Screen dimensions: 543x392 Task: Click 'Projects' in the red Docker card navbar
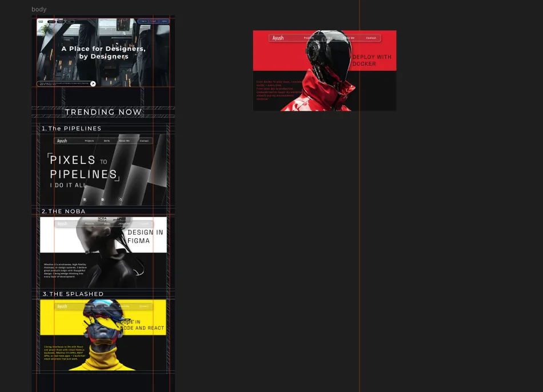coord(309,38)
